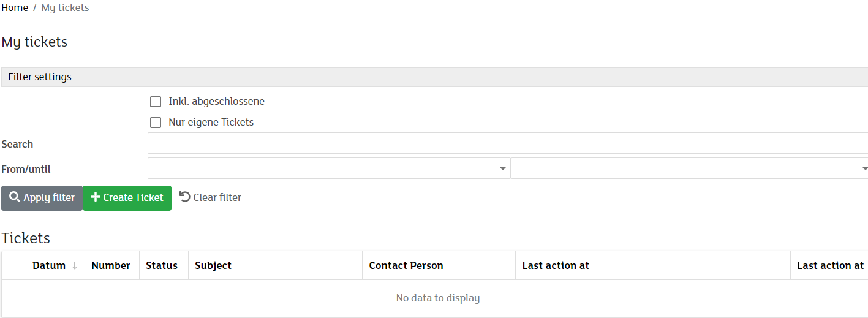Sort by the Contact Person column header
This screenshot has height=318, width=868.
[406, 266]
